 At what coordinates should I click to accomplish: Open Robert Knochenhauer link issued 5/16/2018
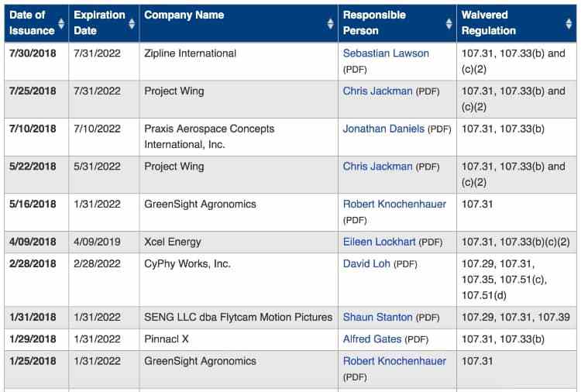point(394,205)
